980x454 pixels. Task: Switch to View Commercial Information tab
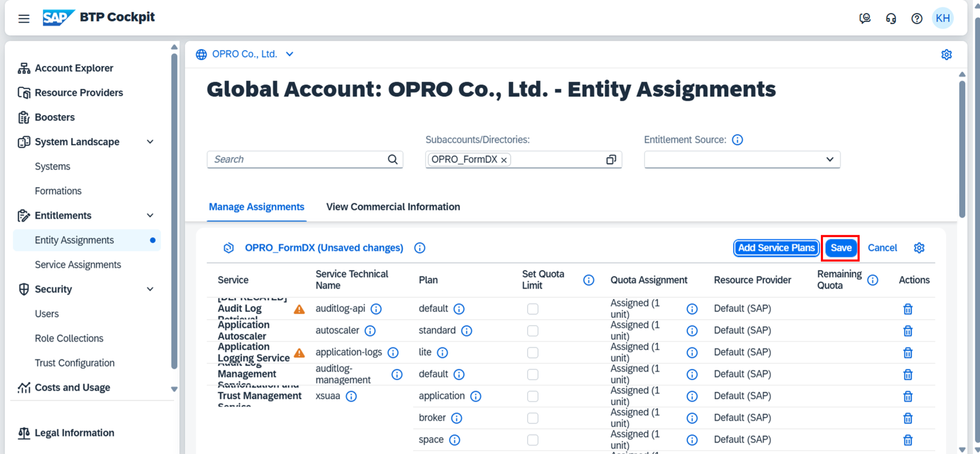tap(393, 207)
